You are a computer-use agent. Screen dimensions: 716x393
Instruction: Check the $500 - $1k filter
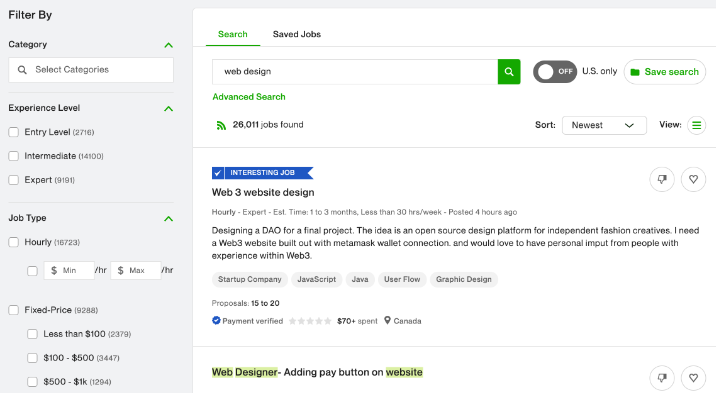click(x=32, y=382)
